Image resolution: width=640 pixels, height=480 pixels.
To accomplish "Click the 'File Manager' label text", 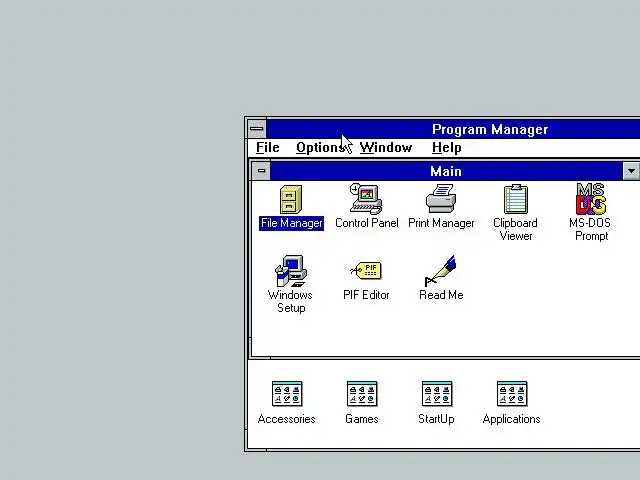I will pyautogui.click(x=291, y=223).
